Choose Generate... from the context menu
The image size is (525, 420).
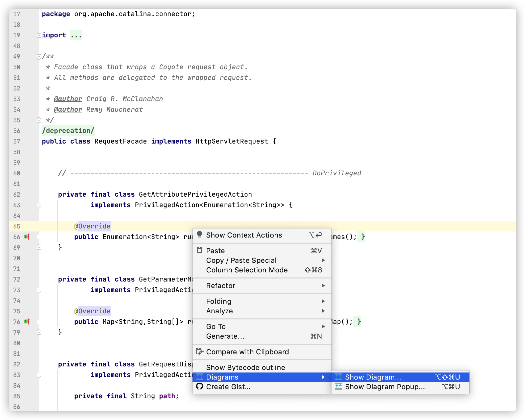tap(225, 336)
